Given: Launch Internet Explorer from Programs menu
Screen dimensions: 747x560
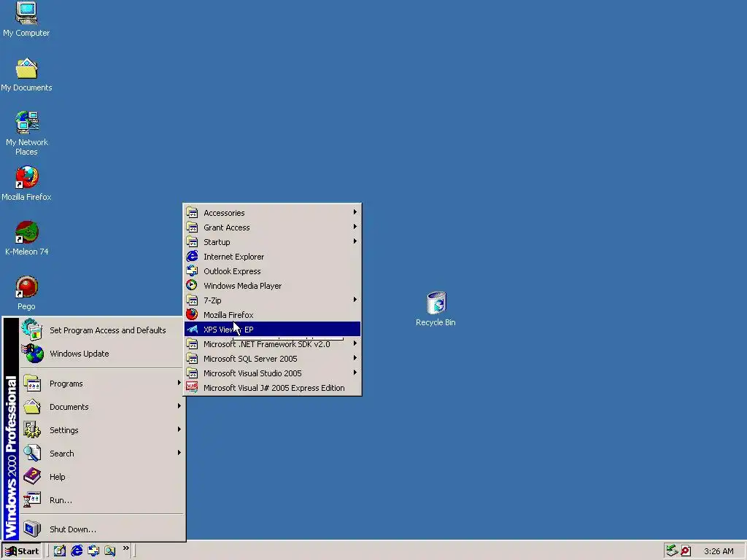Looking at the screenshot, I should tap(273, 257).
